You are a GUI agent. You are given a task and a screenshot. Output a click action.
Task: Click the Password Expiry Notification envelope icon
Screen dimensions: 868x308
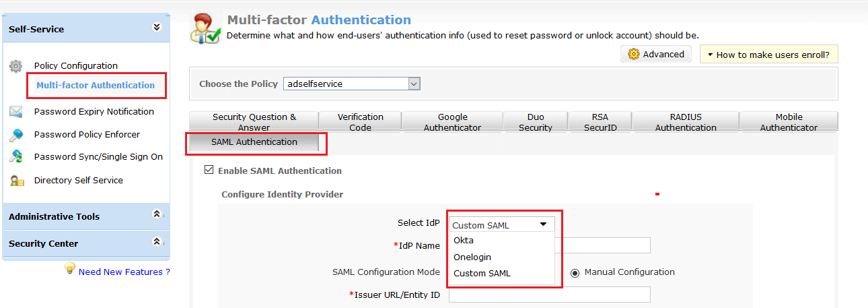coord(15,112)
